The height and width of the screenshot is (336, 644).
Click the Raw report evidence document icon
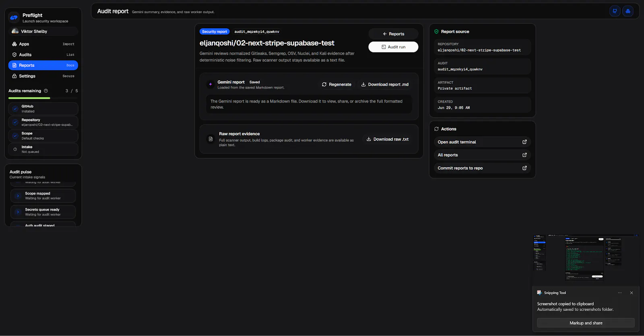pyautogui.click(x=211, y=139)
